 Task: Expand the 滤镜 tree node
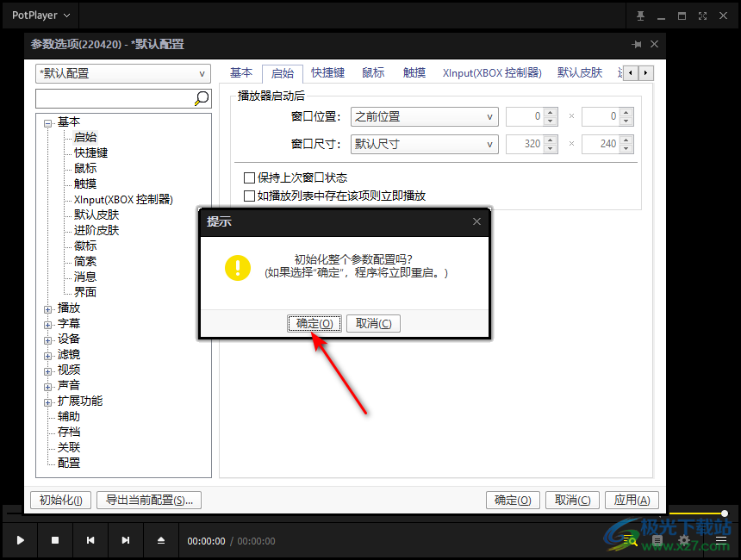tap(47, 356)
